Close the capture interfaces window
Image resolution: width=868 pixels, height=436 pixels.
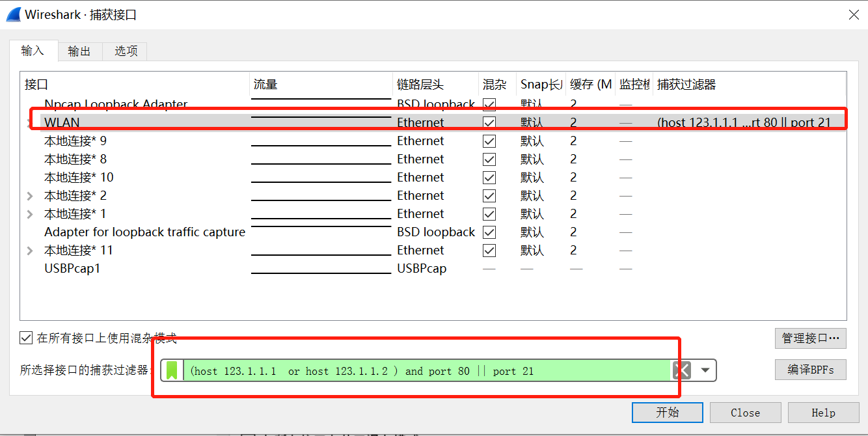click(x=853, y=15)
